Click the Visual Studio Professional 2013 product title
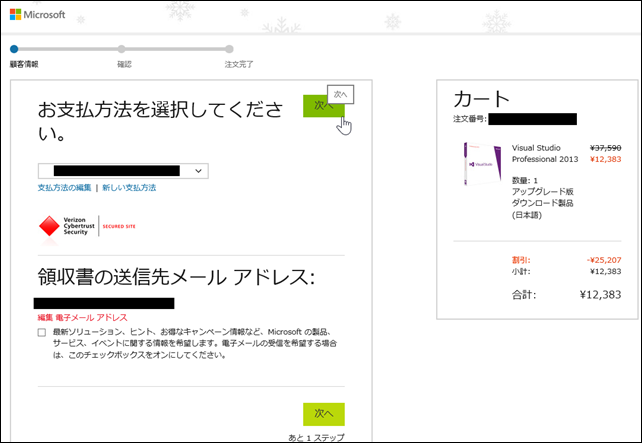This screenshot has height=443, width=642. click(x=545, y=152)
